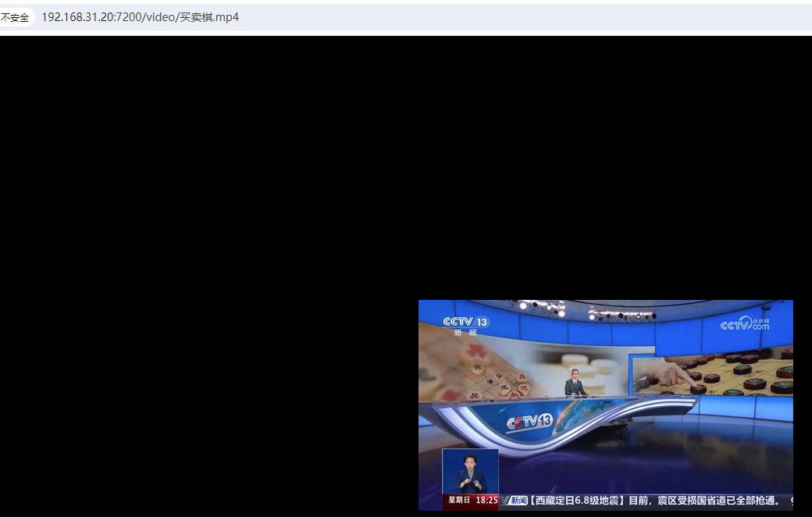Click empty space in the address bar
This screenshot has width=812, height=517.
click(x=507, y=17)
